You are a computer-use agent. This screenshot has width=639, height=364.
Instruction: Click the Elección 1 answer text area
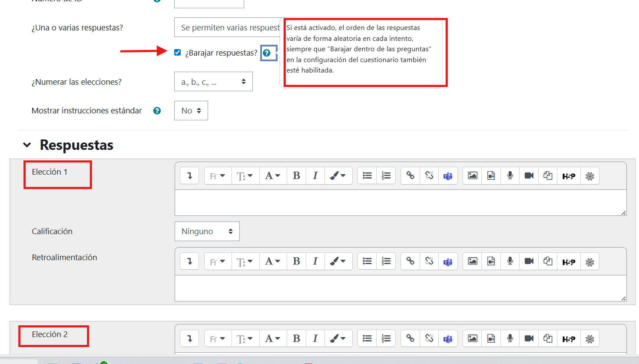401,202
